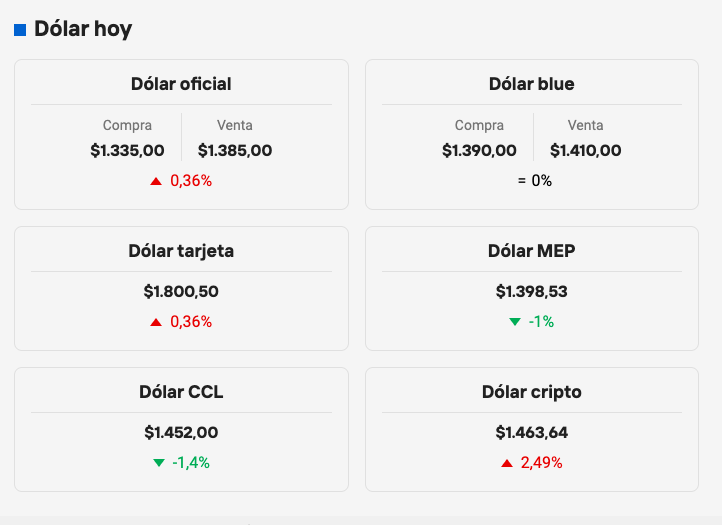This screenshot has height=525, width=722.
Task: Click the Dólar cripto price $1.463,64
Action: pyautogui.click(x=532, y=433)
